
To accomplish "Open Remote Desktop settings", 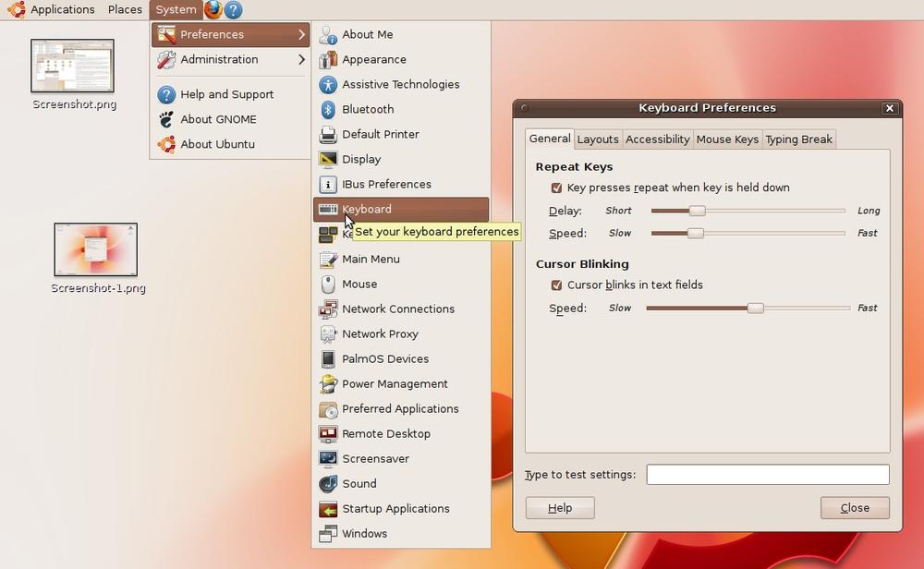I will point(384,433).
